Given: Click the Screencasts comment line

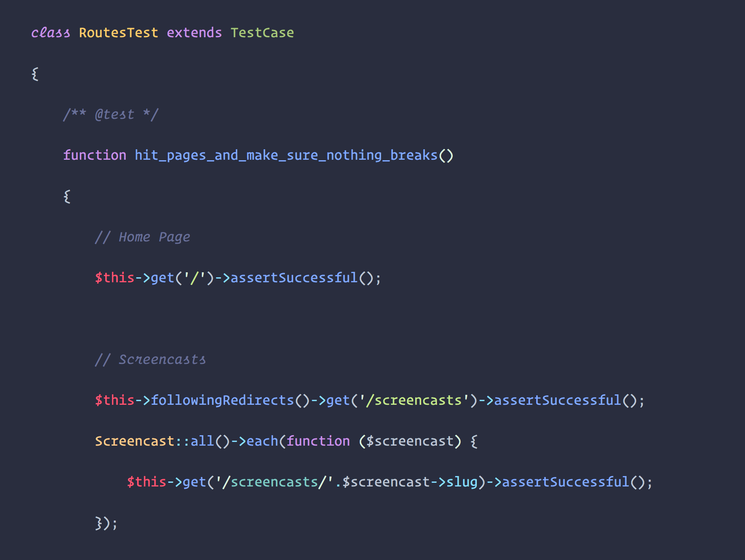Looking at the screenshot, I should pos(150,359).
